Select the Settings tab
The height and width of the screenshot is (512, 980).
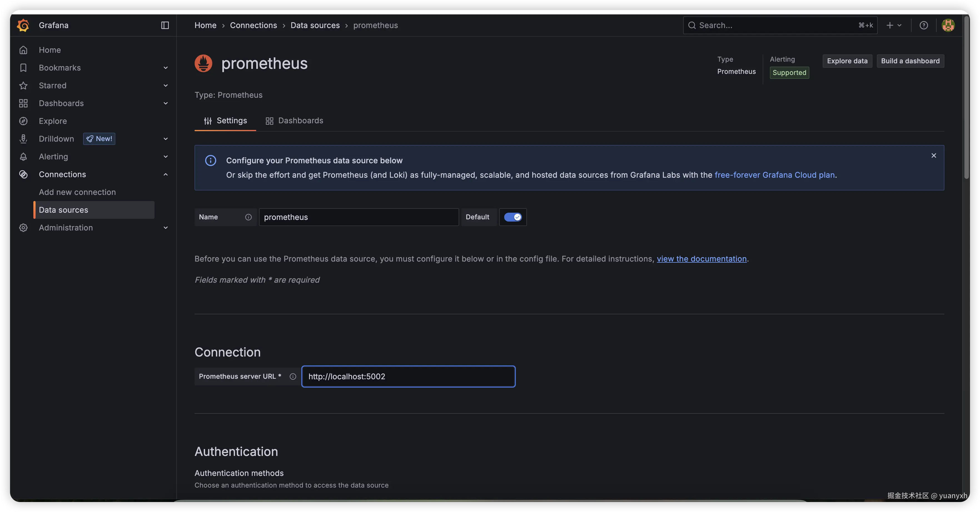pyautogui.click(x=225, y=121)
